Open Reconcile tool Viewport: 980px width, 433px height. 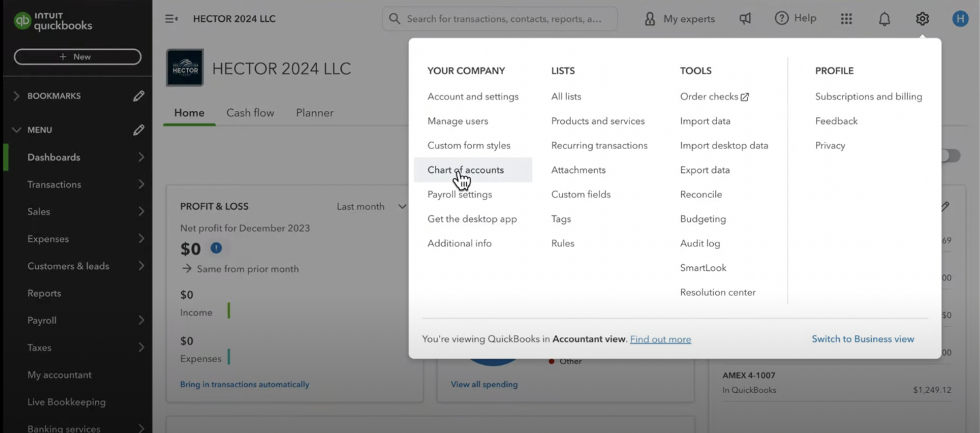[701, 195]
